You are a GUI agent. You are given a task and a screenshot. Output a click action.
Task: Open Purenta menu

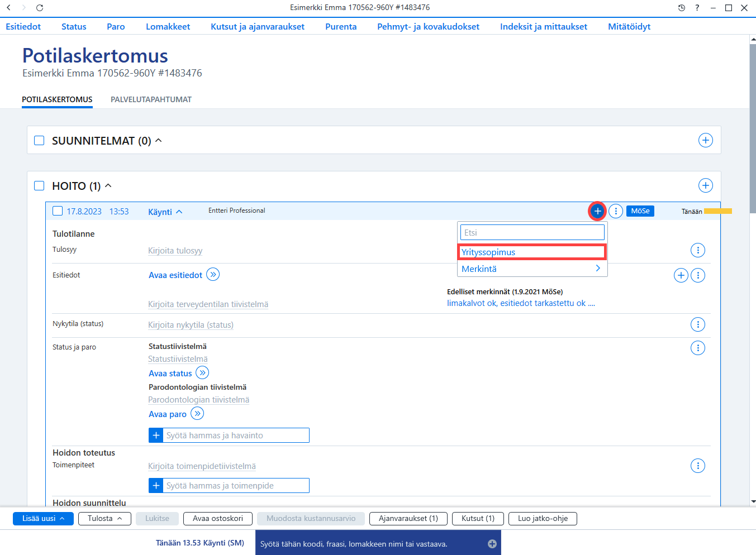pos(341,26)
